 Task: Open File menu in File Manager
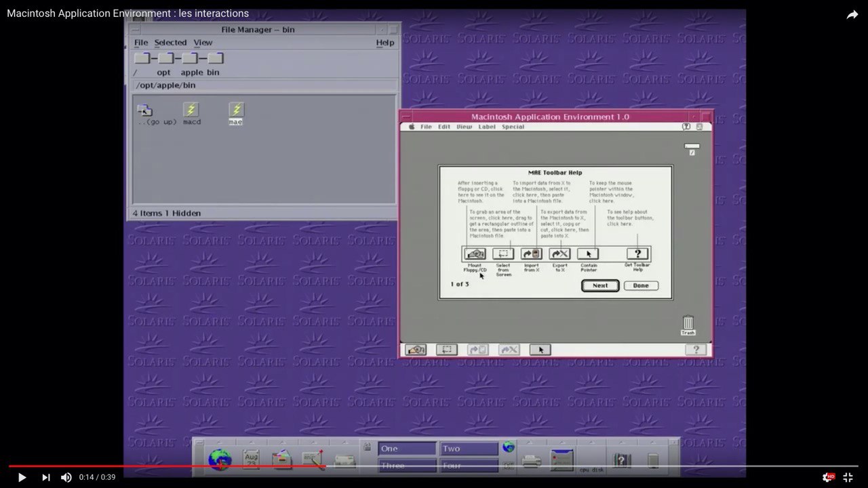(x=141, y=43)
